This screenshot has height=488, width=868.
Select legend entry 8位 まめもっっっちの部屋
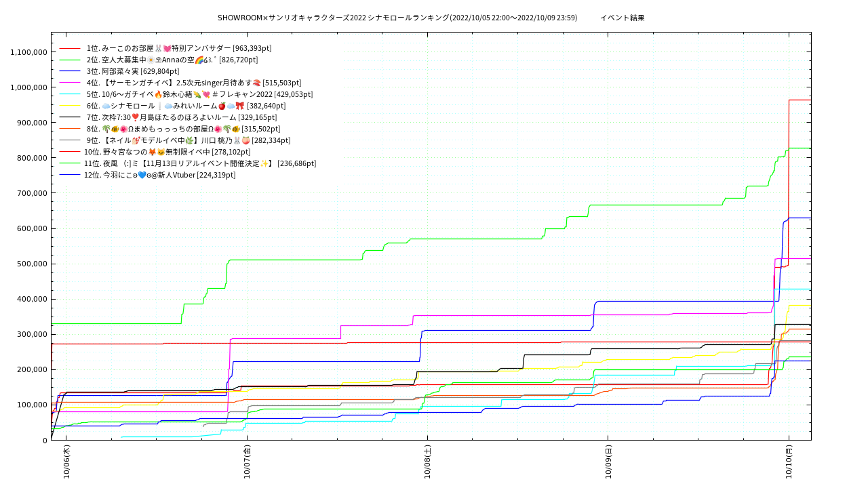183,129
